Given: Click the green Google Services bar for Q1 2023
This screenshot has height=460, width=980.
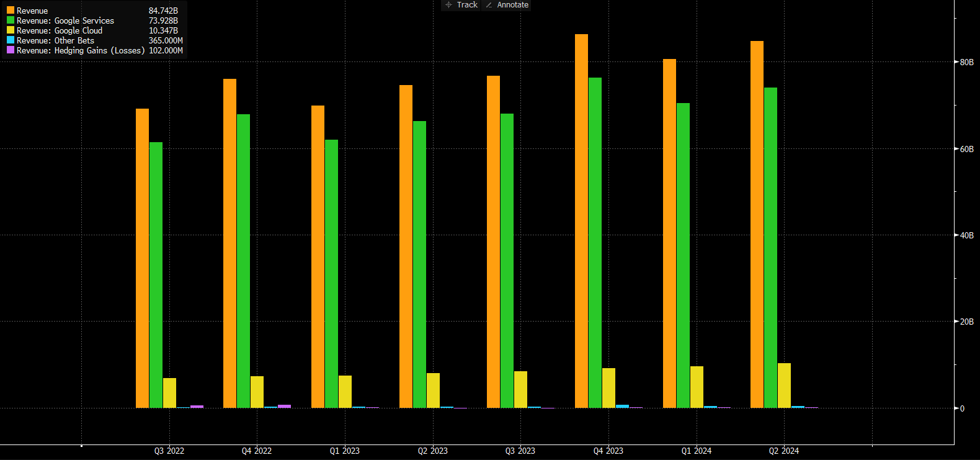Looking at the screenshot, I should 331,274.
